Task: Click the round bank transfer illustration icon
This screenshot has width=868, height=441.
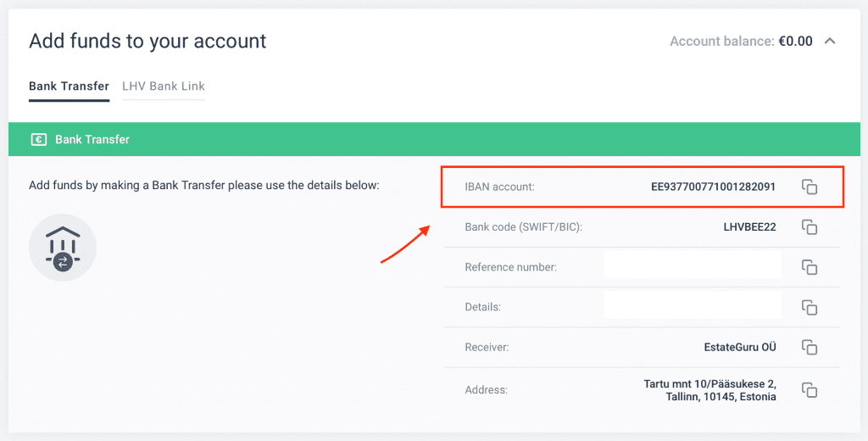Action: [x=63, y=248]
